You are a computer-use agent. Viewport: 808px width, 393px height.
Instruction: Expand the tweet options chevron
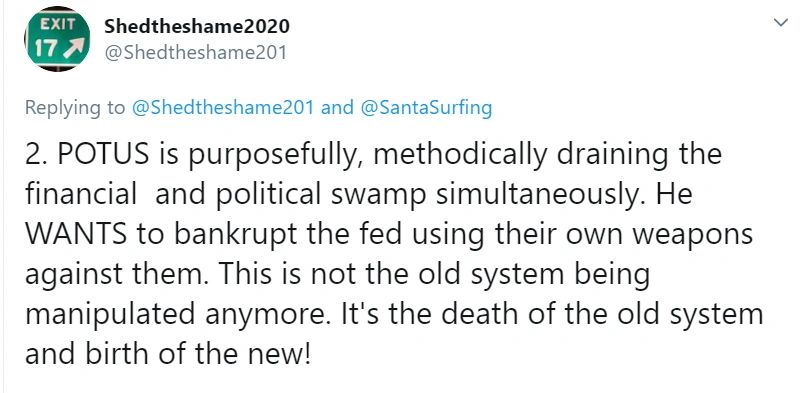coord(781,23)
